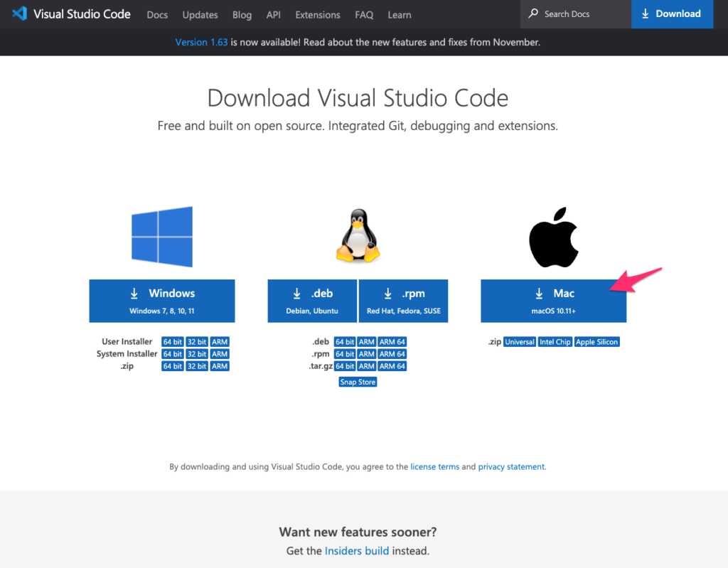Download Mac .zip Intel Chip build
Viewport: 728px width, 568px height.
coord(555,342)
